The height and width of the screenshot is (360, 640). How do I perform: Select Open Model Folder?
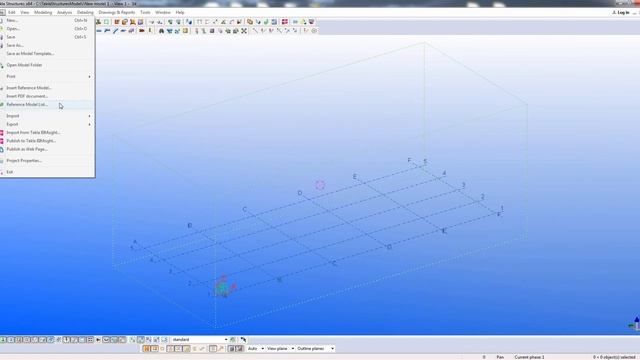click(x=47, y=65)
